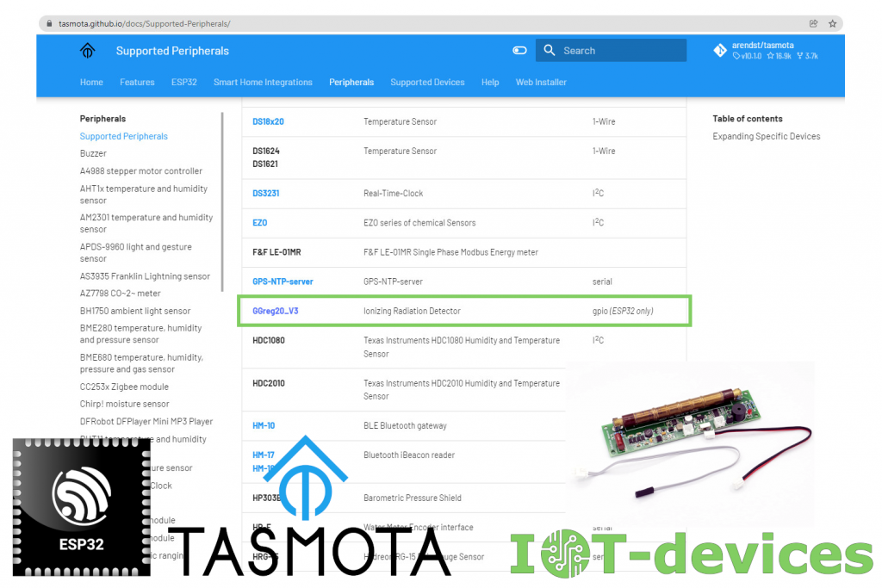Open Chirp! moisture sensor page
Image resolution: width=882 pixels, height=588 pixels.
(x=124, y=404)
